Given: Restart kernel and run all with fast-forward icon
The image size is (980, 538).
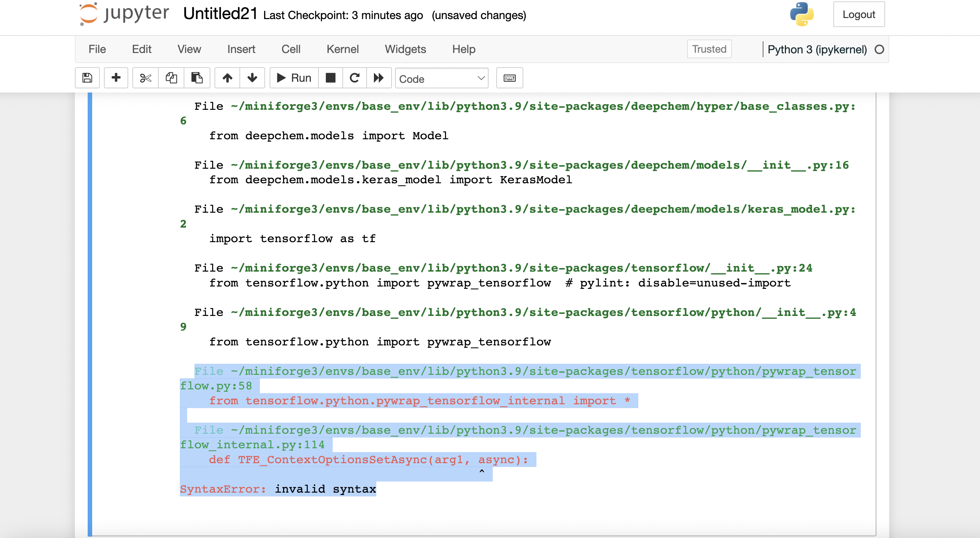Looking at the screenshot, I should [379, 78].
